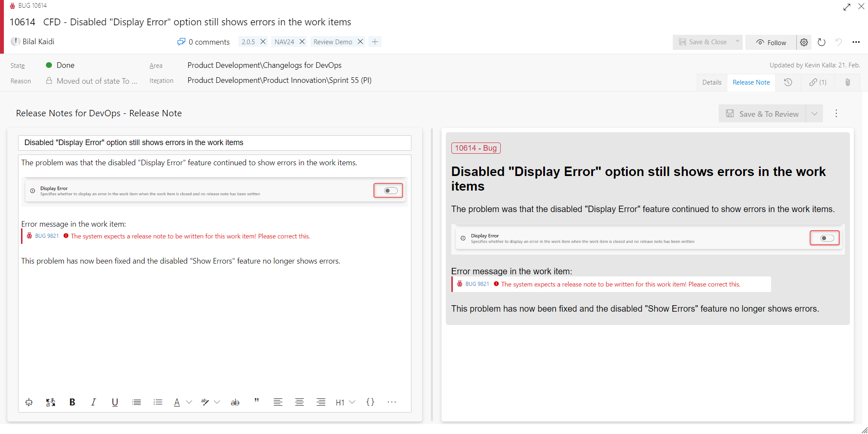This screenshot has width=868, height=434.
Task: Apply italic formatting
Action: point(94,402)
